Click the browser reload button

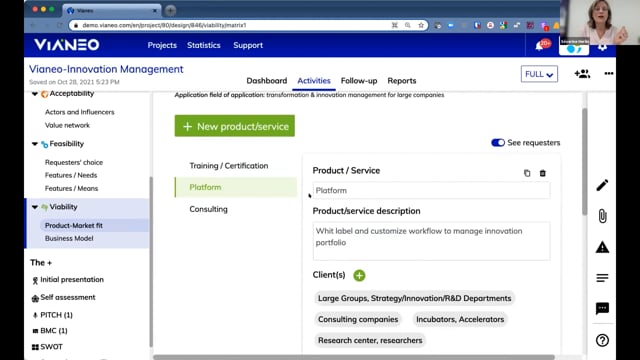60,25
